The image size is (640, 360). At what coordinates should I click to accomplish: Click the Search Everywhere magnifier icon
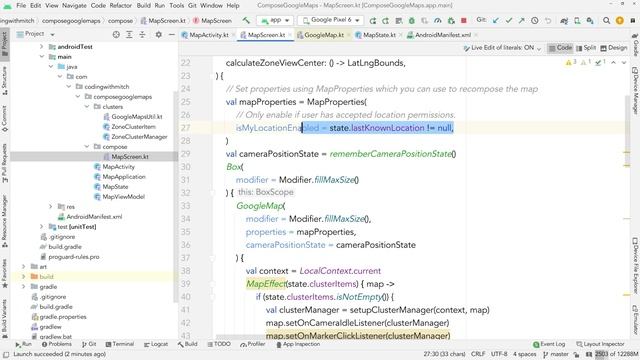(x=607, y=20)
